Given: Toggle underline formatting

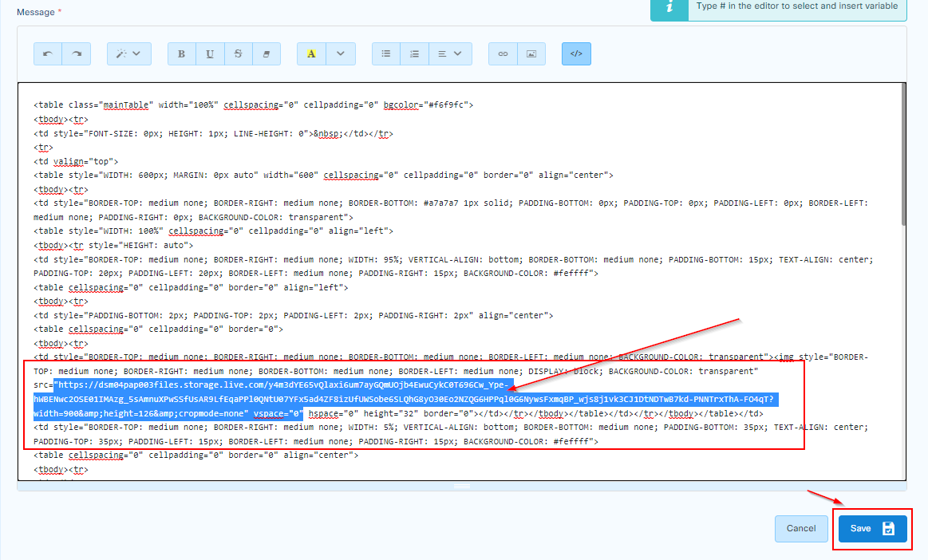Looking at the screenshot, I should tap(210, 53).
